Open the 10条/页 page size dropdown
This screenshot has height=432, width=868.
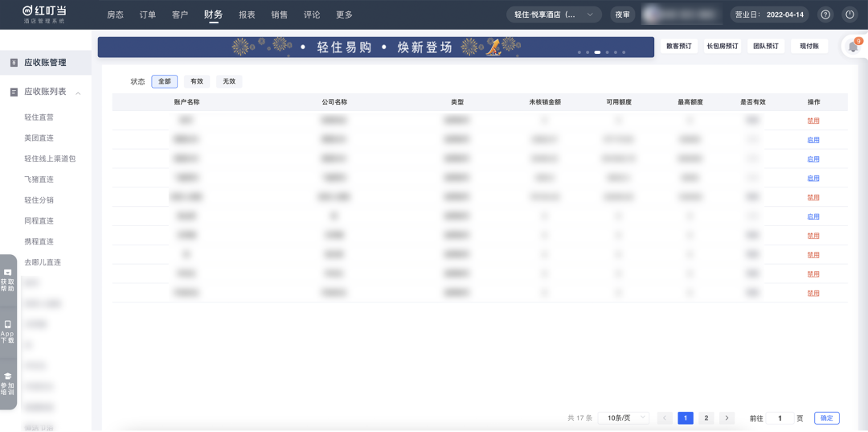tap(623, 418)
